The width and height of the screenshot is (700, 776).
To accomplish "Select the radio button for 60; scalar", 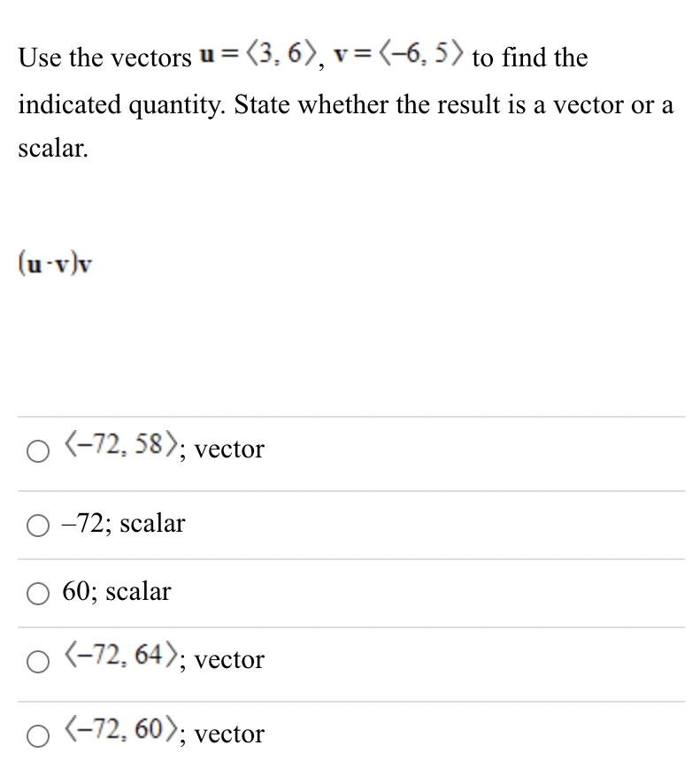I will pos(37,594).
